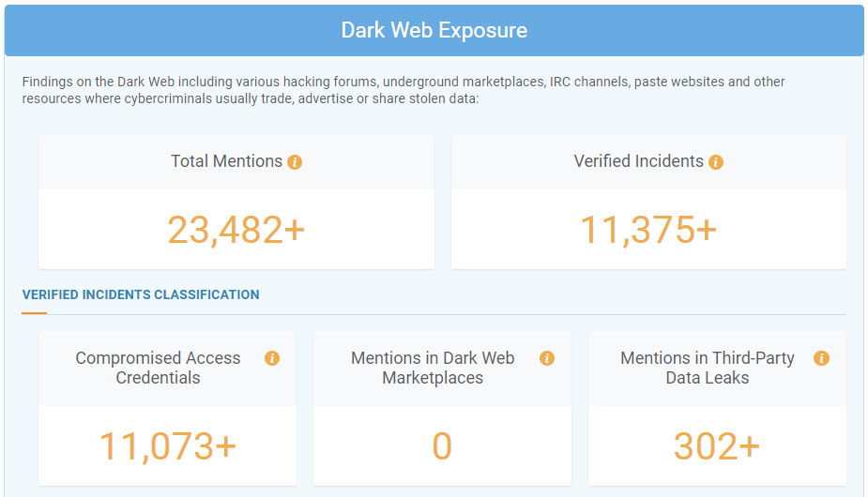Click the Dark Web Exposure title text
The height and width of the screenshot is (497, 868).
pyautogui.click(x=434, y=30)
